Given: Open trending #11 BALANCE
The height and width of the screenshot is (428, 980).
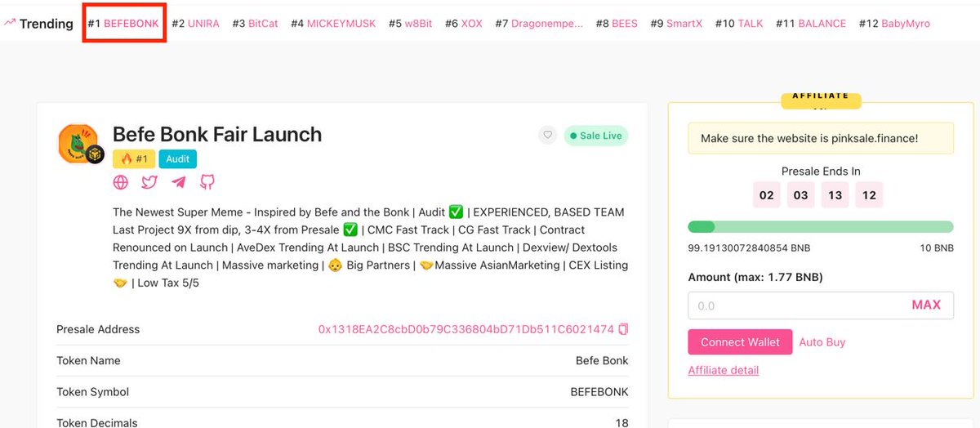Looking at the screenshot, I should (811, 24).
